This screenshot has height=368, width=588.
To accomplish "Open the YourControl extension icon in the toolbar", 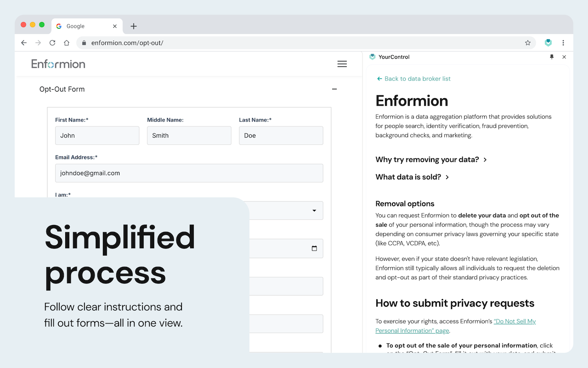I will [548, 42].
